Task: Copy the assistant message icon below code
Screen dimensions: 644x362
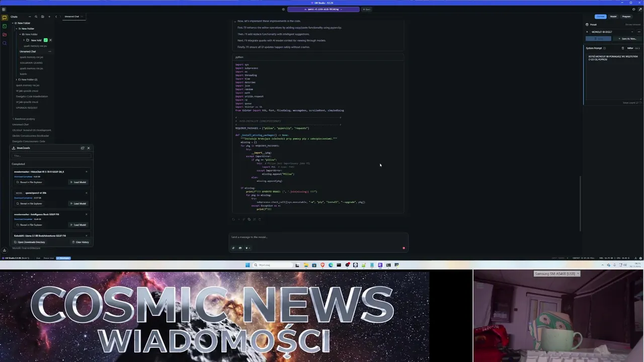Action: 249,219
